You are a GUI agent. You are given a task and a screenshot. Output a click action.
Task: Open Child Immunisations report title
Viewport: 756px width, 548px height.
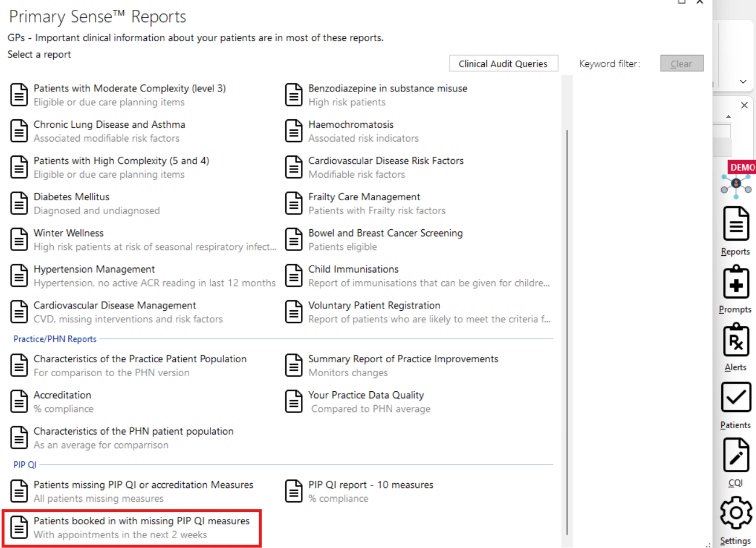tap(353, 269)
